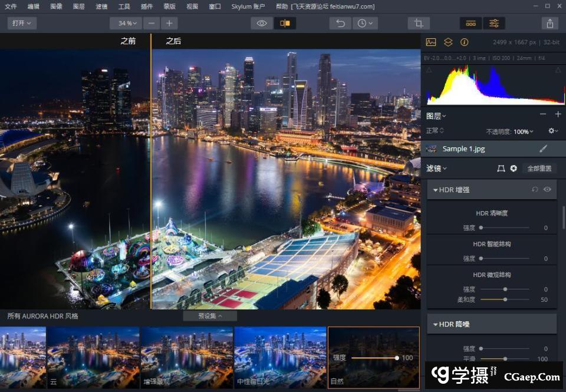Show the histogram panel icon
The image size is (566, 392).
point(431,42)
